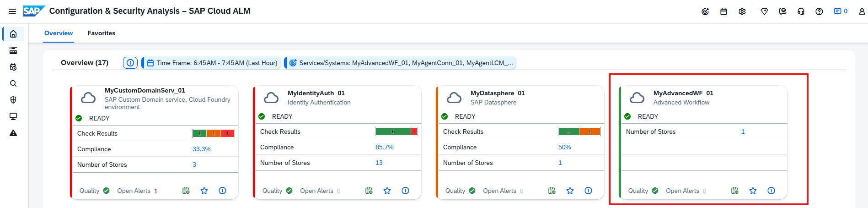This screenshot has height=208, width=868.
Task: Click MyAdvancedWF_01 card title
Action: 683,93
